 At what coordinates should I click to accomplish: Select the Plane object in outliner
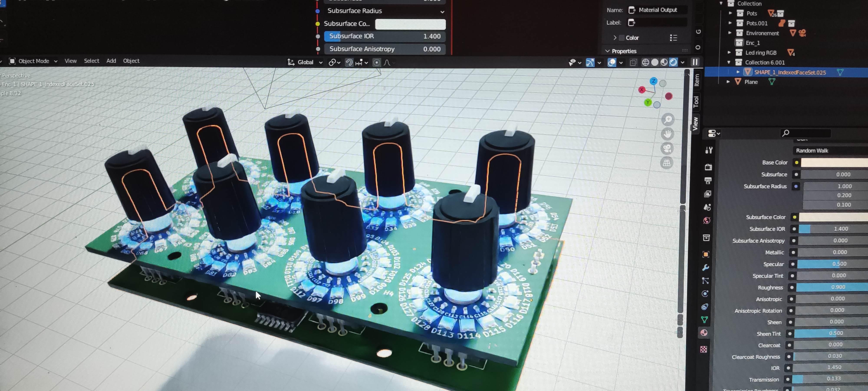(751, 82)
